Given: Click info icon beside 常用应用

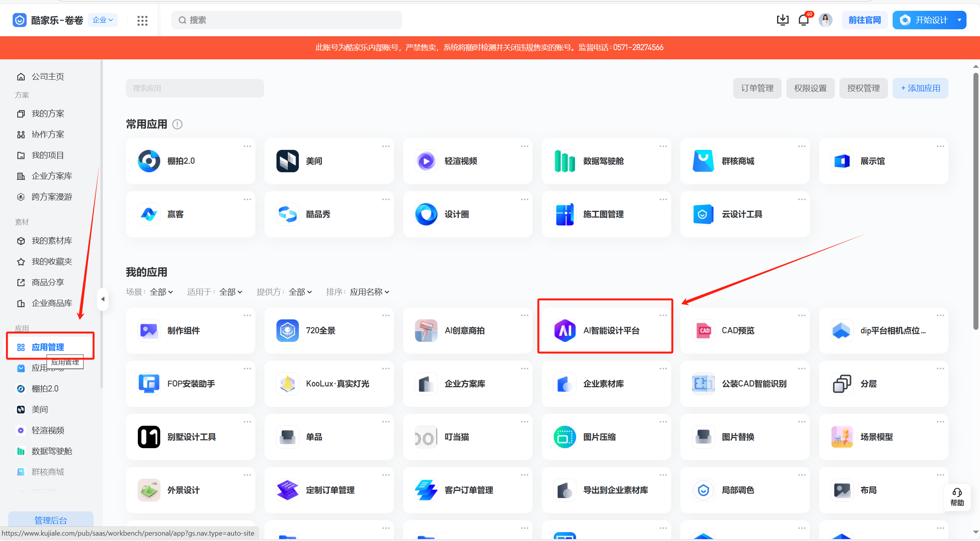Looking at the screenshot, I should (177, 124).
